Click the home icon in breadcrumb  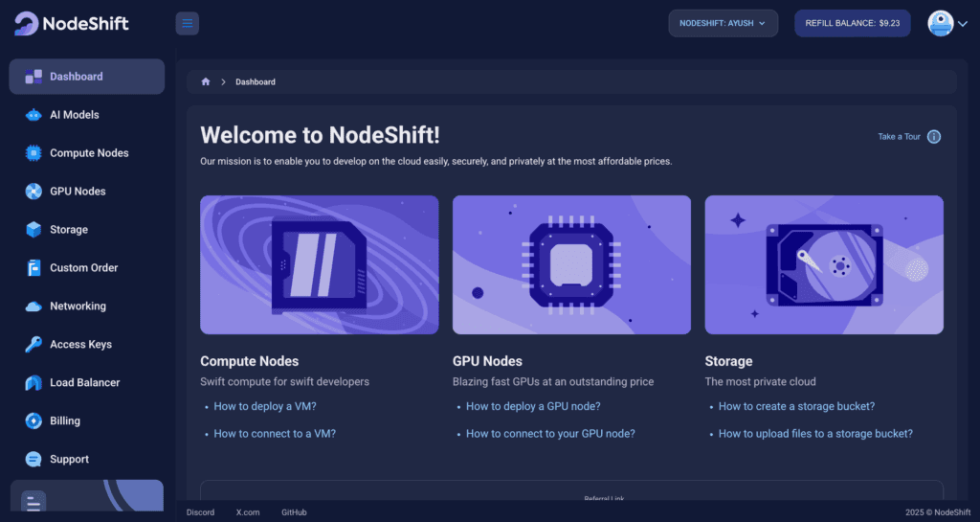(206, 82)
